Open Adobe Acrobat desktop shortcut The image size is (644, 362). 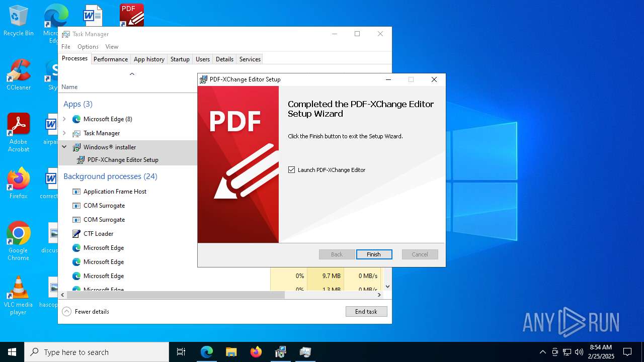[x=18, y=132]
